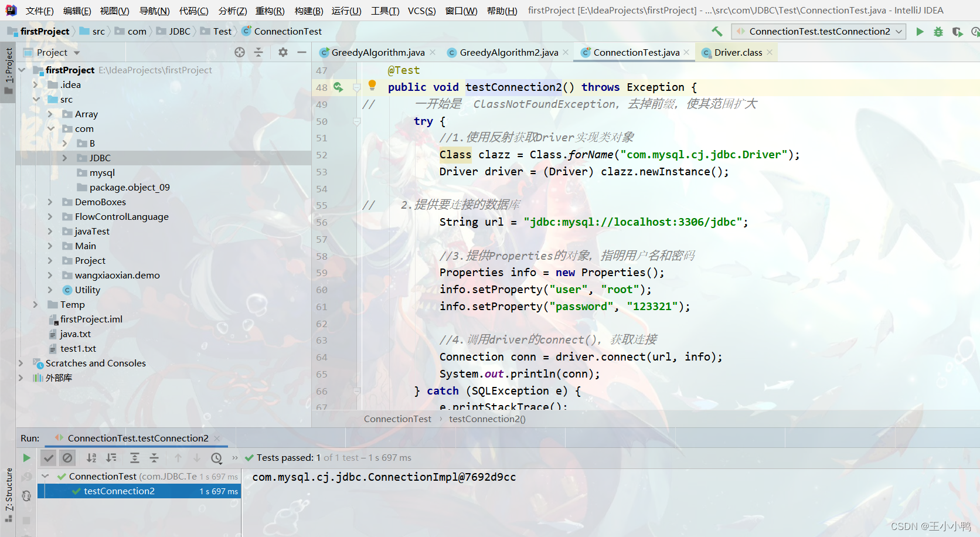Collapse ConnectionTest node in test results
This screenshot has height=537, width=980.
[x=45, y=477]
